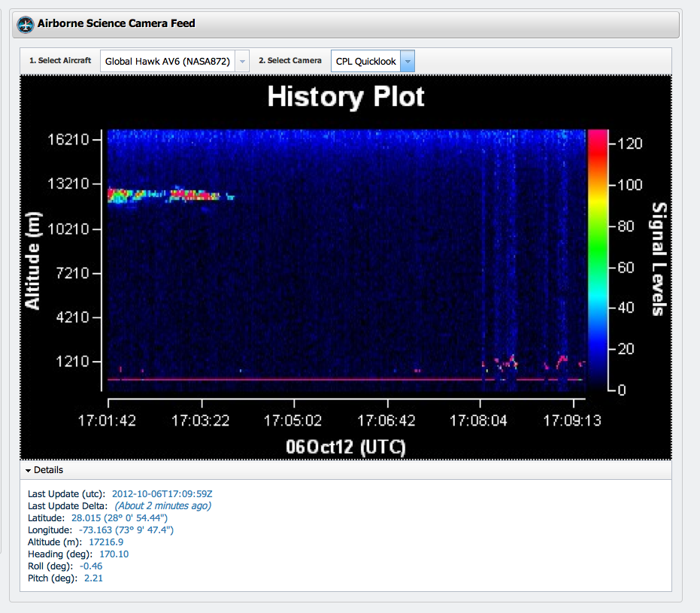Click the Heading value 170.10
Screen dimensions: 700x613
(114, 554)
